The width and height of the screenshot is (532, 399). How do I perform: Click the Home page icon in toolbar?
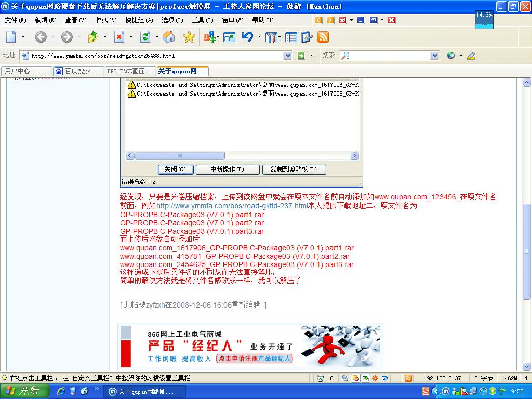click(x=169, y=37)
